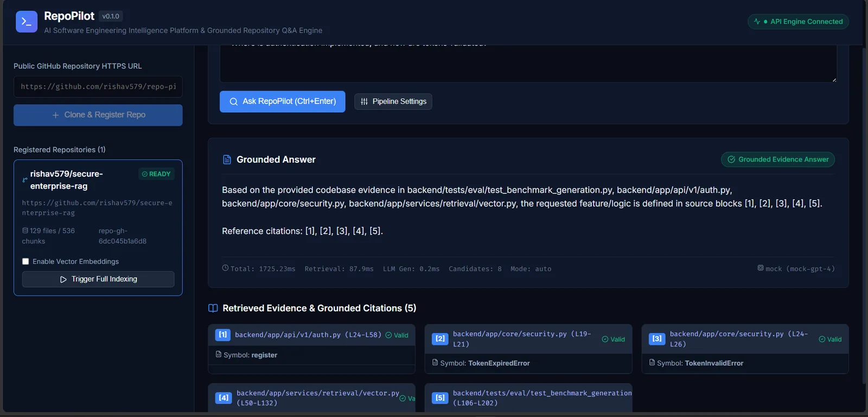
Task: Click the Candidates: 8 stat
Action: [475, 269]
